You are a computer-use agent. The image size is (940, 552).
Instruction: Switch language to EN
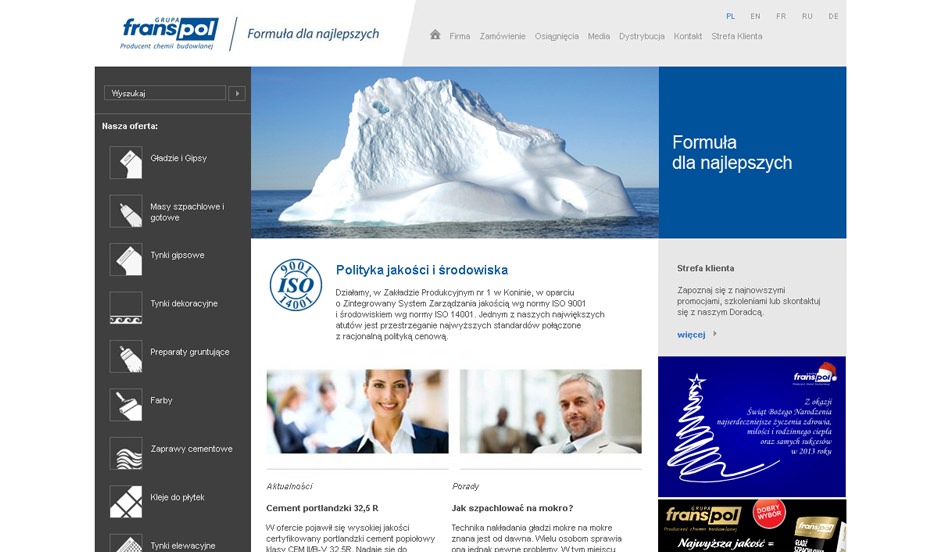(x=755, y=16)
